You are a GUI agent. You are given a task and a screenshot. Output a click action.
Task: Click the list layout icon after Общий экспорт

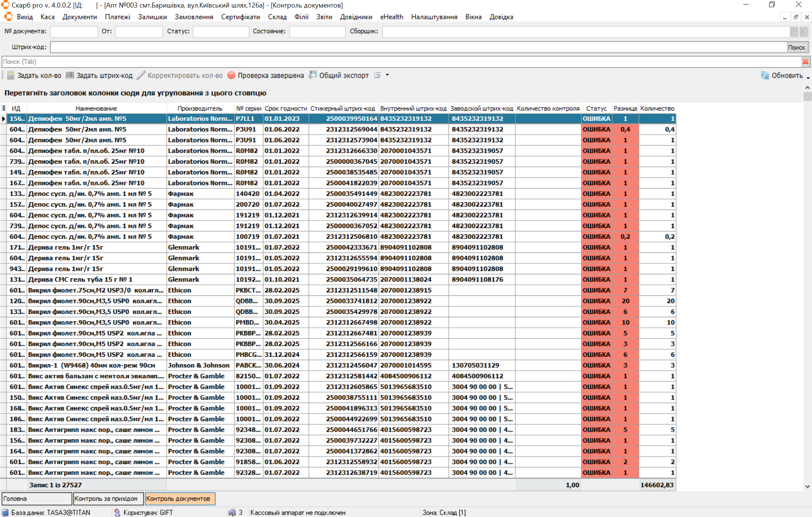pos(378,75)
